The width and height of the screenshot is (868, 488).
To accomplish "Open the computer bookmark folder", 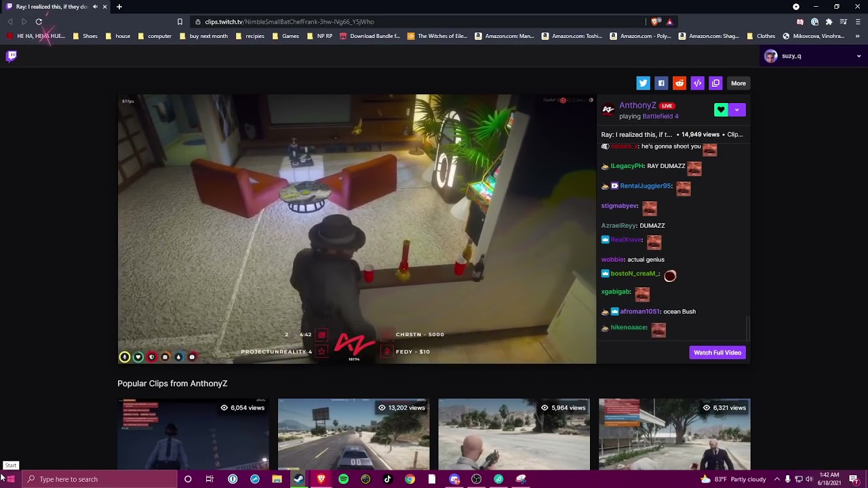I will [155, 36].
